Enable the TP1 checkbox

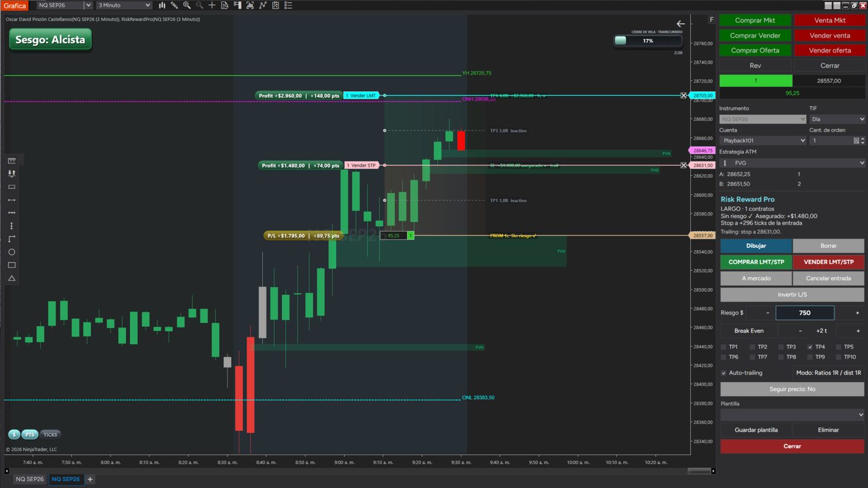(x=724, y=347)
